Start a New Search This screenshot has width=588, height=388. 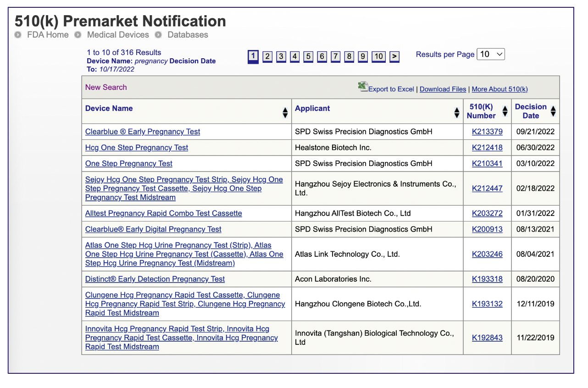106,87
